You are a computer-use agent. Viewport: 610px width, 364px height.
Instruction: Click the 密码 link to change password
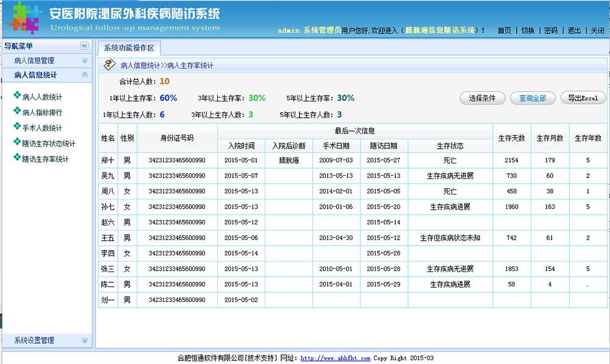(x=551, y=30)
